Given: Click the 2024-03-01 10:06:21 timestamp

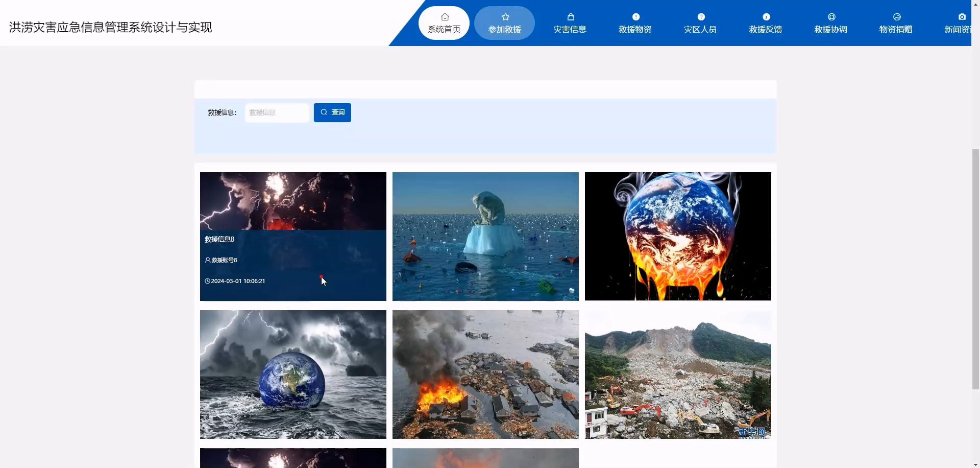Looking at the screenshot, I should (x=238, y=281).
